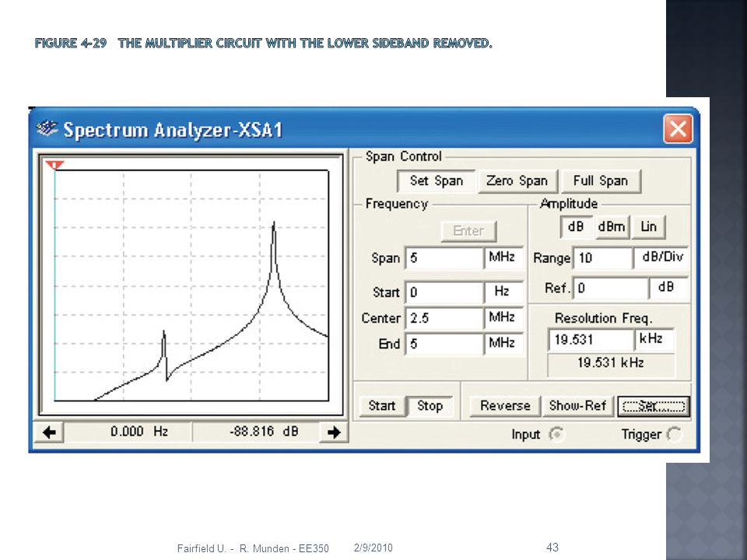Toggle amplitude to dB scale
This screenshot has height=560, width=747.
coord(576,226)
